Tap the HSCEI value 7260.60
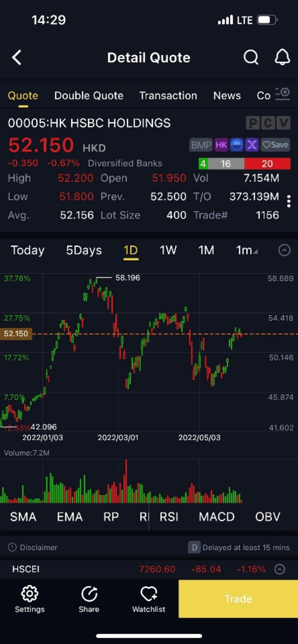The image size is (298, 644). (157, 569)
